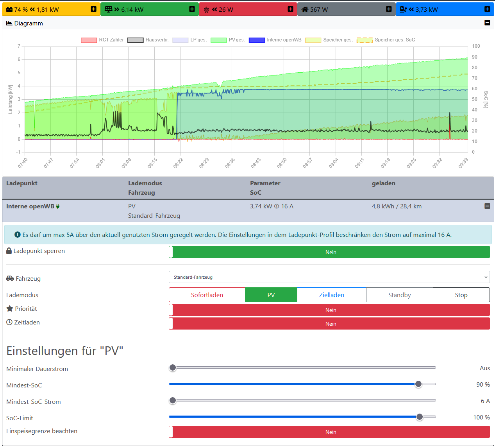
Task: Click the geladen column header
Action: [384, 183]
